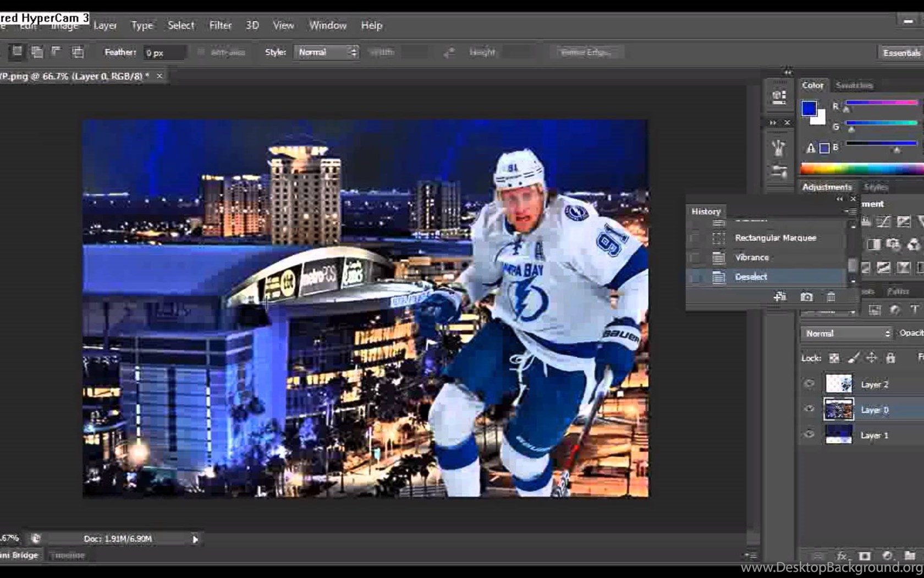Toggle lock position move icon
The width and height of the screenshot is (924, 578).
872,358
